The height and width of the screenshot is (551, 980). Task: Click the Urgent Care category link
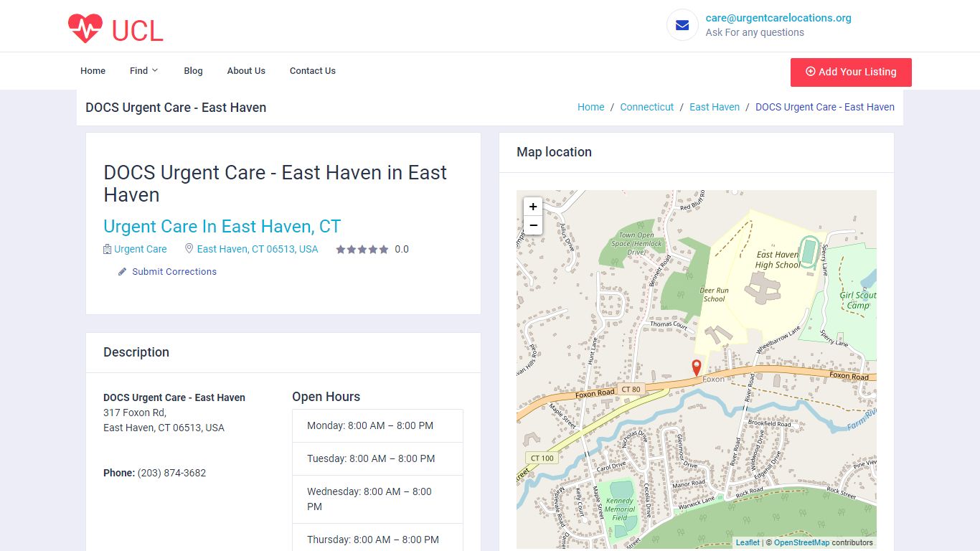pyautogui.click(x=141, y=249)
